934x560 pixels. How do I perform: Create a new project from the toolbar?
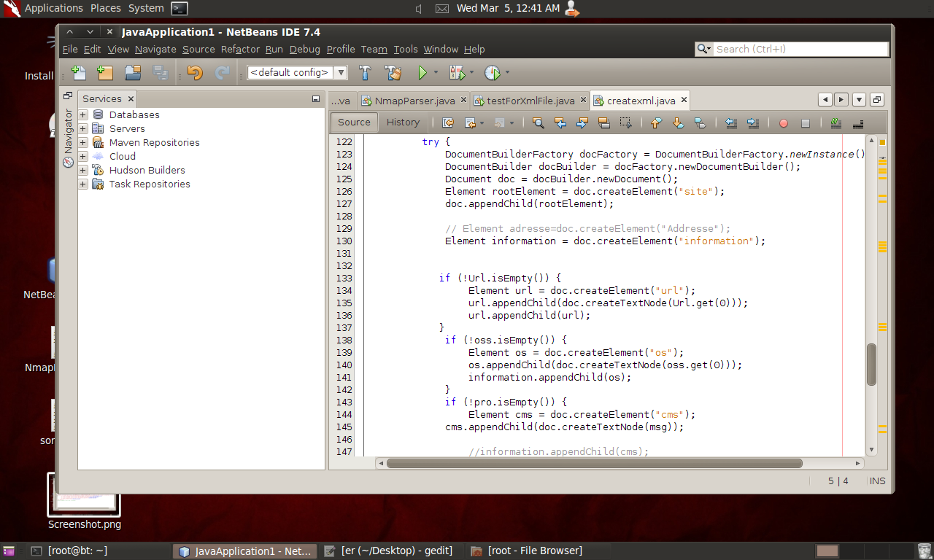pyautogui.click(x=105, y=72)
